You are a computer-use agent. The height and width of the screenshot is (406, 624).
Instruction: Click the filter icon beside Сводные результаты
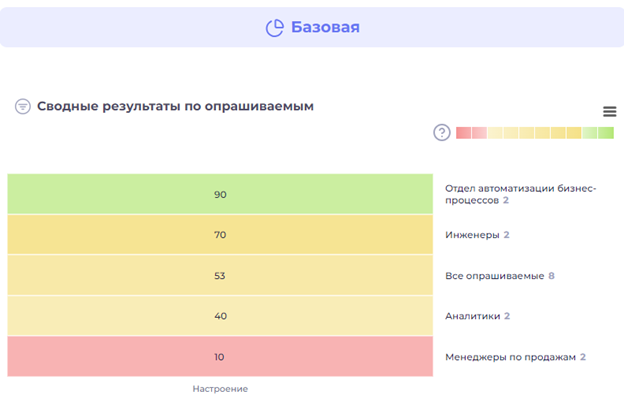[23, 106]
